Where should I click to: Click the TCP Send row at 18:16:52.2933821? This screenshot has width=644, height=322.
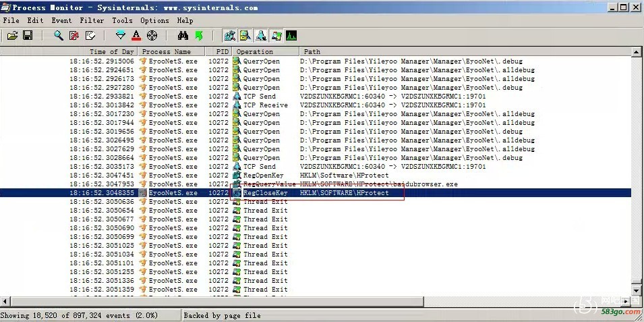[x=316, y=97]
